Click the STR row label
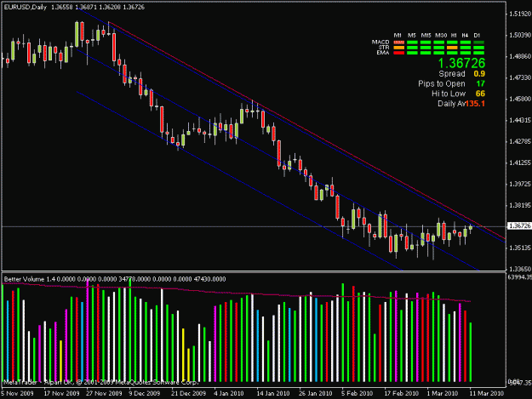The image size is (532, 399). coord(384,48)
